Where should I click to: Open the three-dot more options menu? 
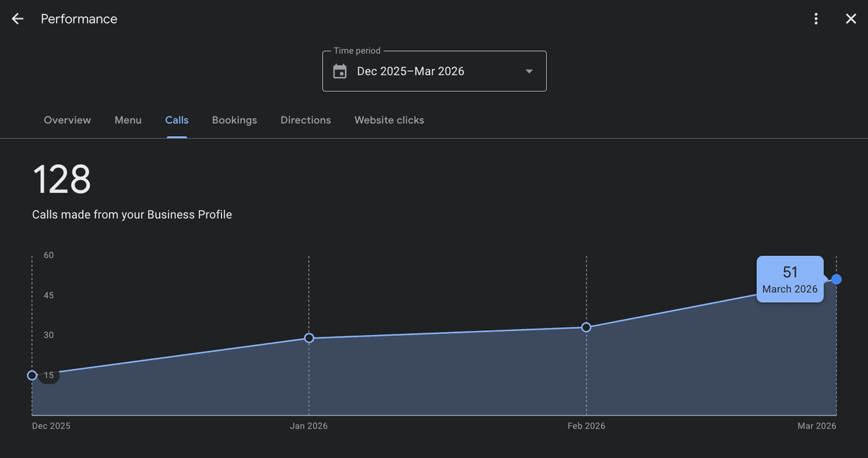(x=816, y=19)
